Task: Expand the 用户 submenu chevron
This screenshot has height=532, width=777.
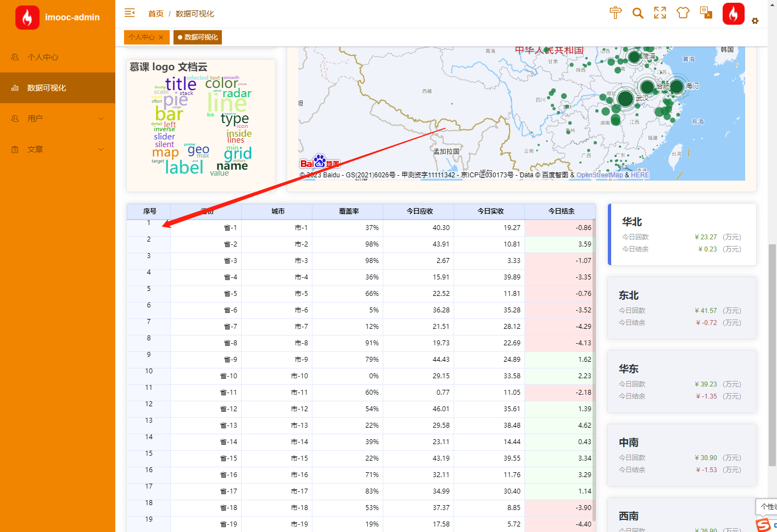Action: [x=101, y=119]
